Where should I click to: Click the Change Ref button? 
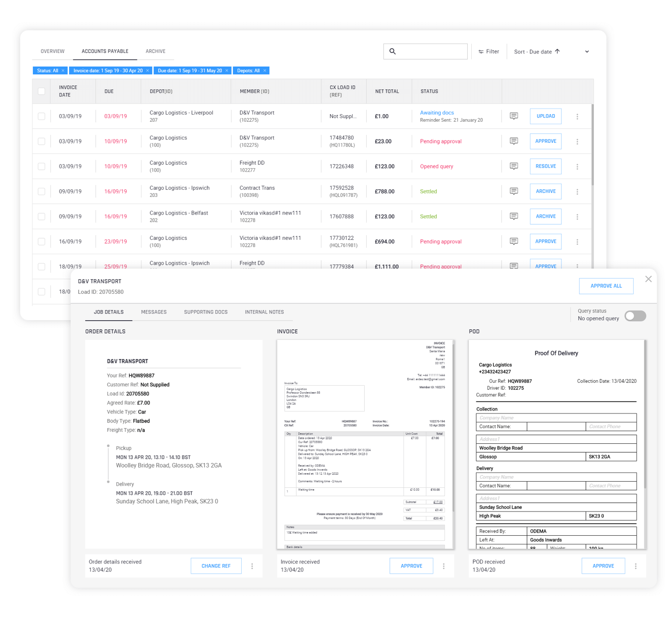[x=216, y=566]
